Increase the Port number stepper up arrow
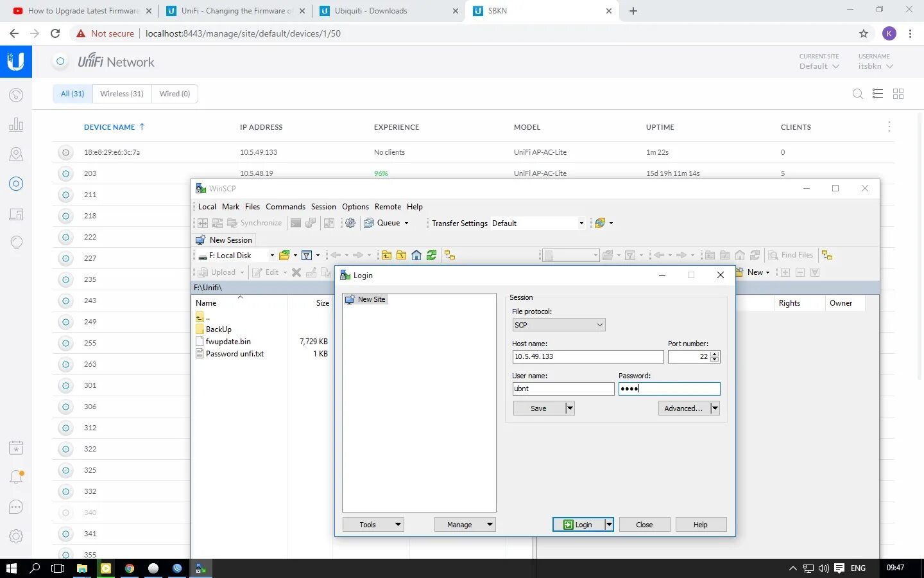The image size is (924, 578). 715,354
